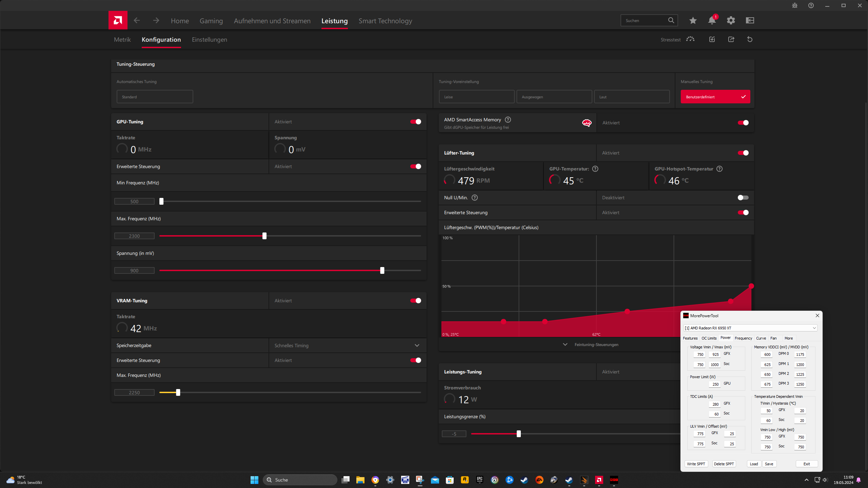This screenshot has height=488, width=868.
Task: Disable the GPU-Tuning toggle
Action: [x=415, y=122]
